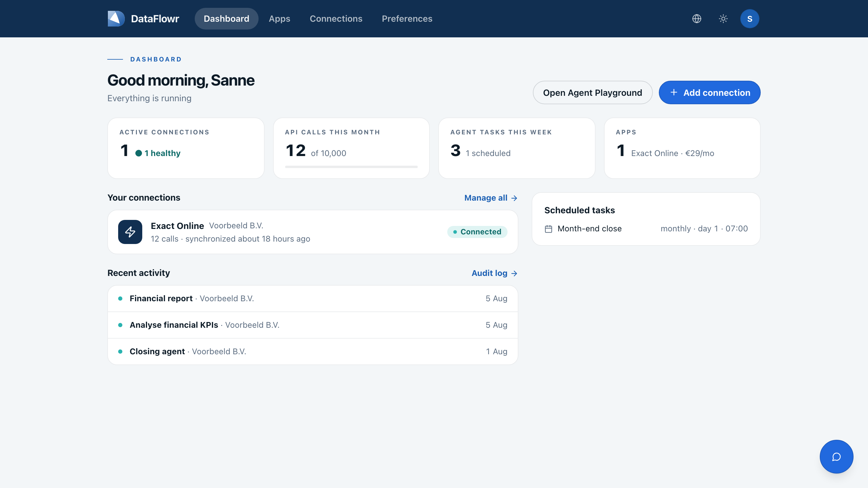Go to the Apps tab
The image size is (868, 488).
[279, 18]
